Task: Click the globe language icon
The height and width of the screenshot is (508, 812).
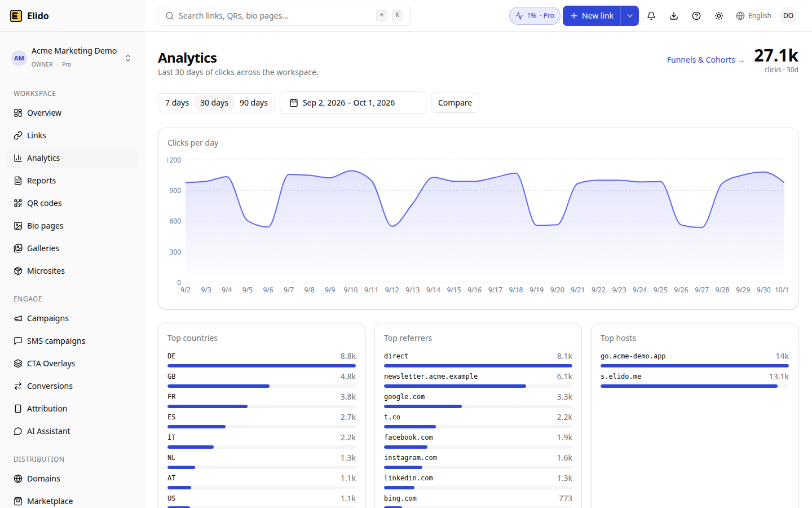Action: (x=740, y=16)
